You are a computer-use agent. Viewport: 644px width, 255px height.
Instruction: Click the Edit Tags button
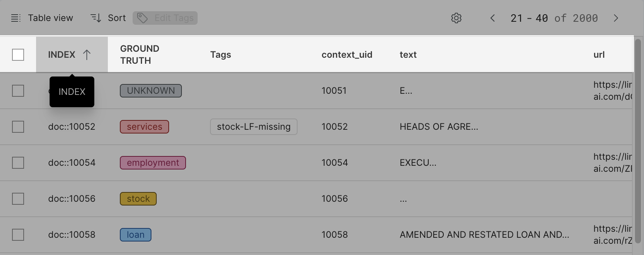165,18
